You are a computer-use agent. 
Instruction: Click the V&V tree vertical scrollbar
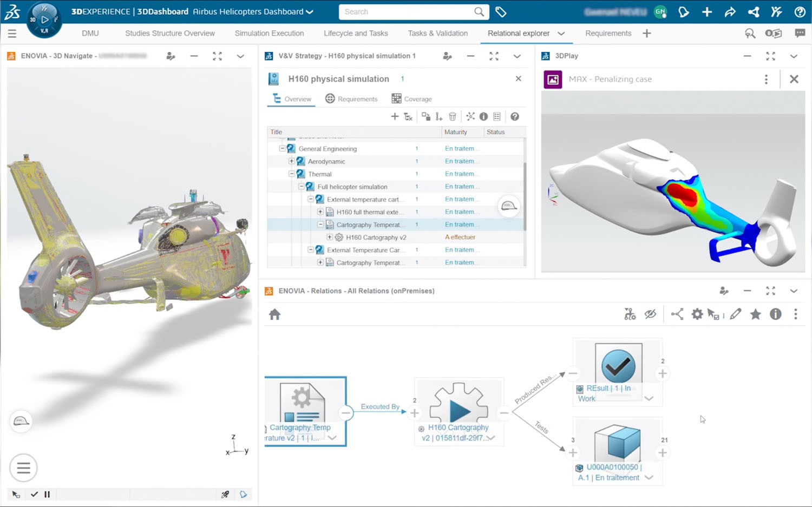pos(525,197)
